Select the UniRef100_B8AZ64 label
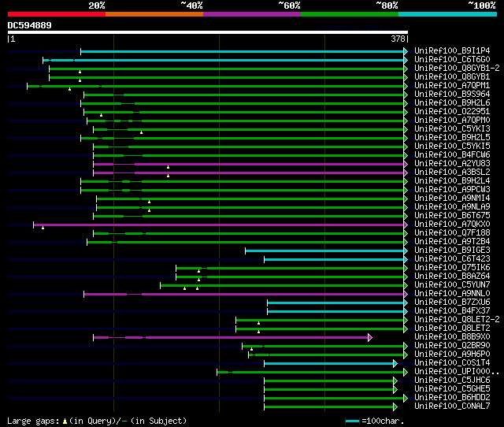Screen dimensions: 504x427 pos(452,277)
